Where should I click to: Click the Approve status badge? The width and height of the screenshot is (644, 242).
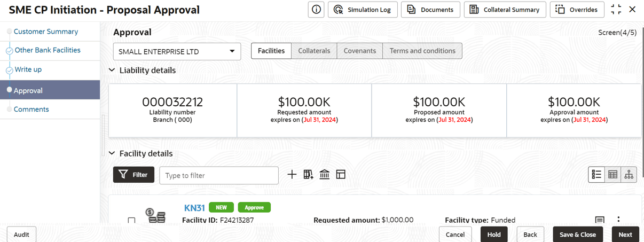coord(254,207)
